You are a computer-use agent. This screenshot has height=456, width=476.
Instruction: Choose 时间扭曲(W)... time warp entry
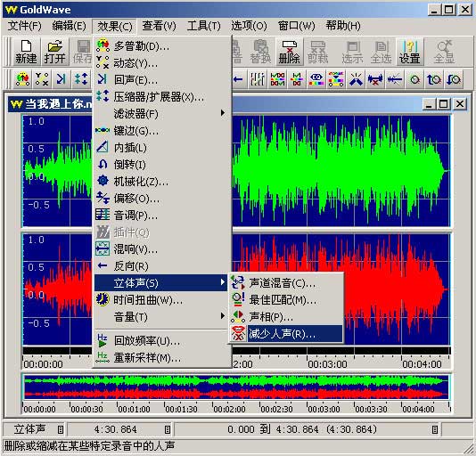(160, 300)
